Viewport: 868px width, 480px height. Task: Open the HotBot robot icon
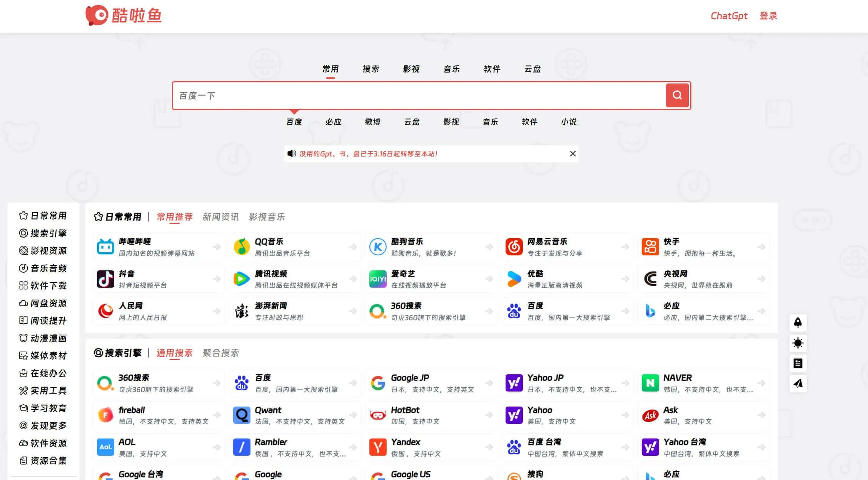378,415
